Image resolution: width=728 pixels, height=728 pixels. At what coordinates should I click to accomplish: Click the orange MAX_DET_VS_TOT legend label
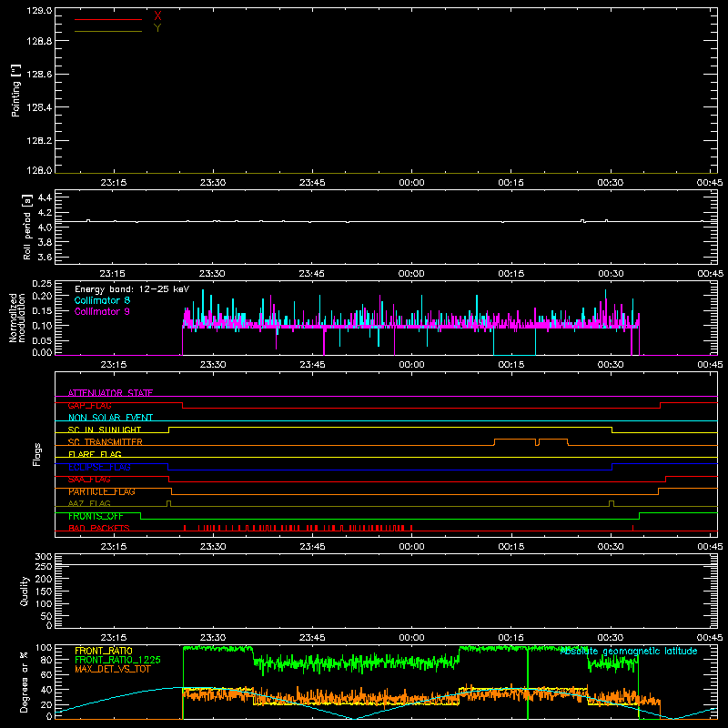point(113,669)
